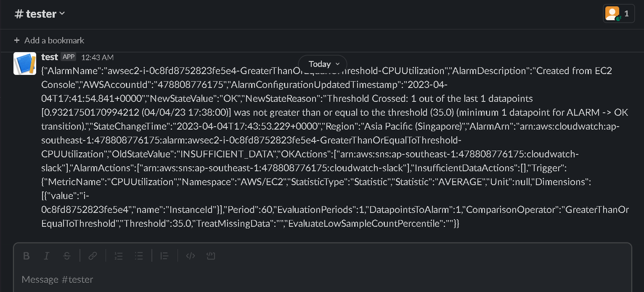Toggle italic text formatting
Viewport: 644px width, 292px height.
coord(47,256)
